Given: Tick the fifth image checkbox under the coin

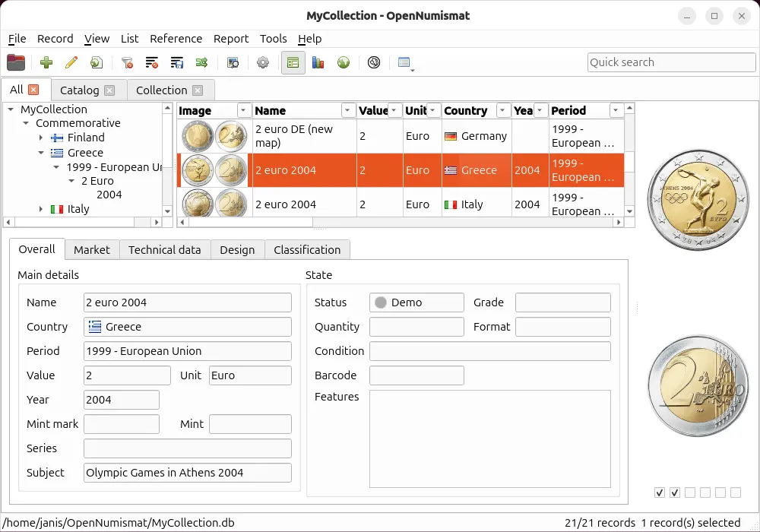Looking at the screenshot, I should [x=720, y=492].
